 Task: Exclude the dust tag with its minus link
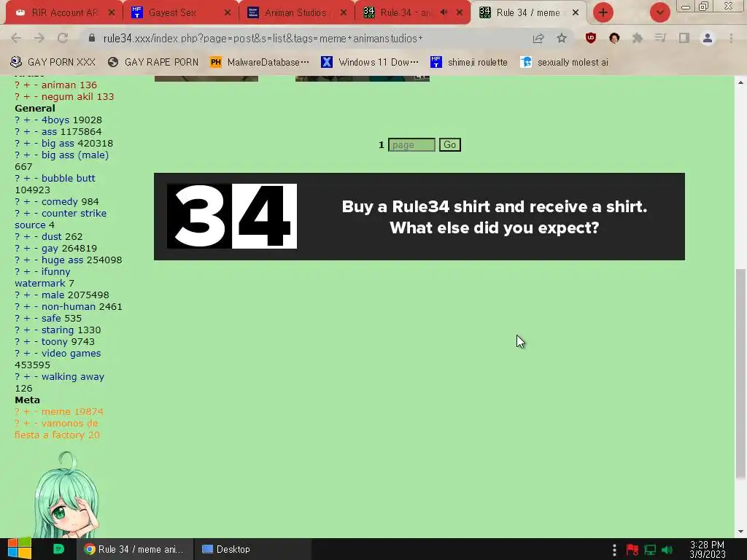(36, 237)
